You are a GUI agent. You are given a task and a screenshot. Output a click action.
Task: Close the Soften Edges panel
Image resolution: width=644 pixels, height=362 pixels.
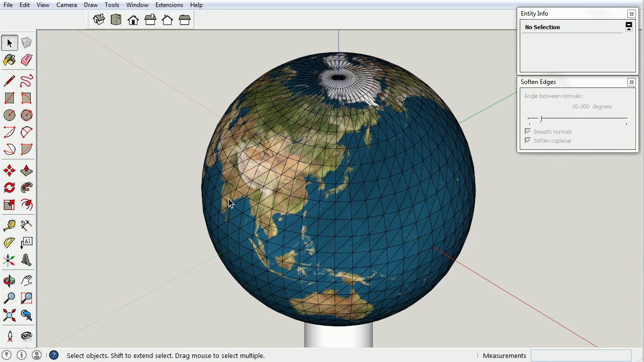point(631,82)
